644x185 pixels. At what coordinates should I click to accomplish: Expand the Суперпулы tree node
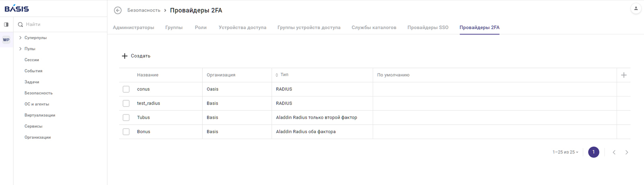tap(21, 38)
